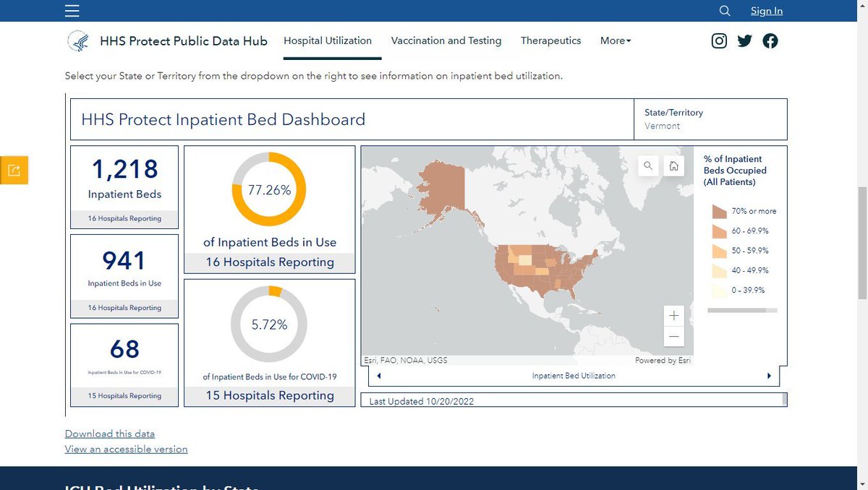Viewport: 868px width, 490px height.
Task: Open the Instagram icon link
Action: (x=719, y=41)
